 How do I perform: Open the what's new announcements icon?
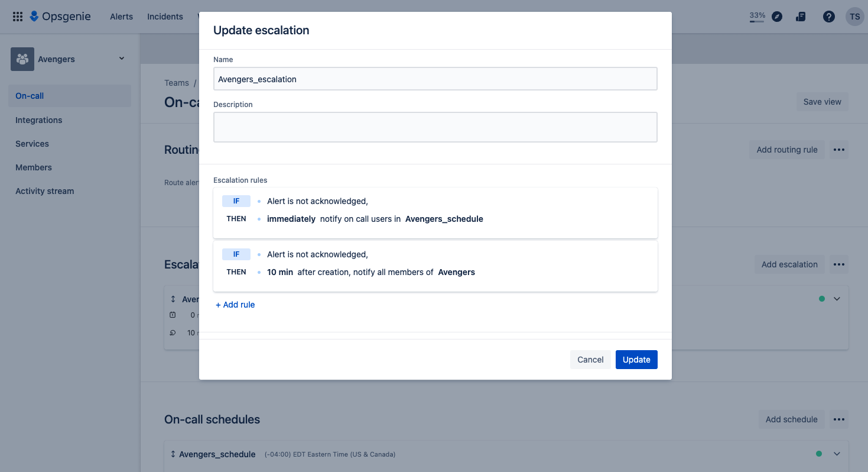800,16
